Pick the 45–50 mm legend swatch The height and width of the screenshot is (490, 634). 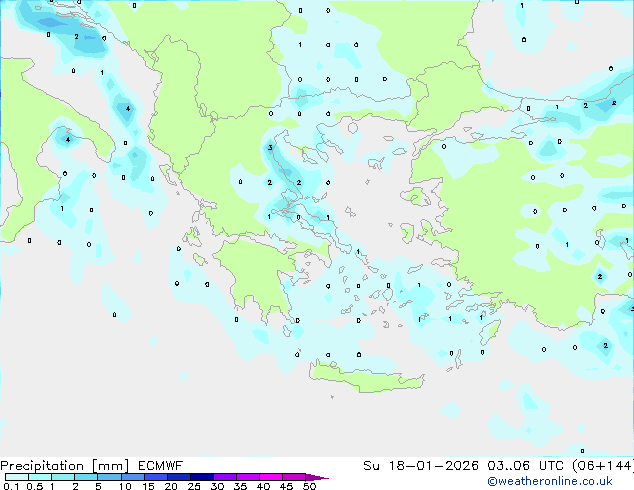(x=294, y=477)
